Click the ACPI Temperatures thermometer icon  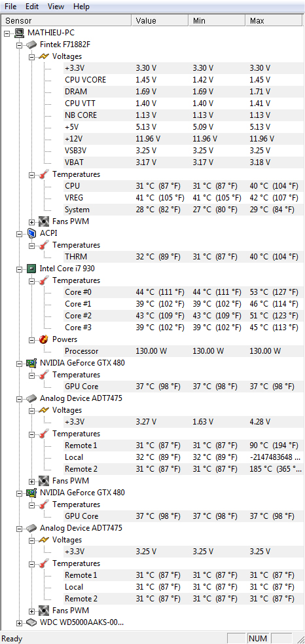[43, 245]
